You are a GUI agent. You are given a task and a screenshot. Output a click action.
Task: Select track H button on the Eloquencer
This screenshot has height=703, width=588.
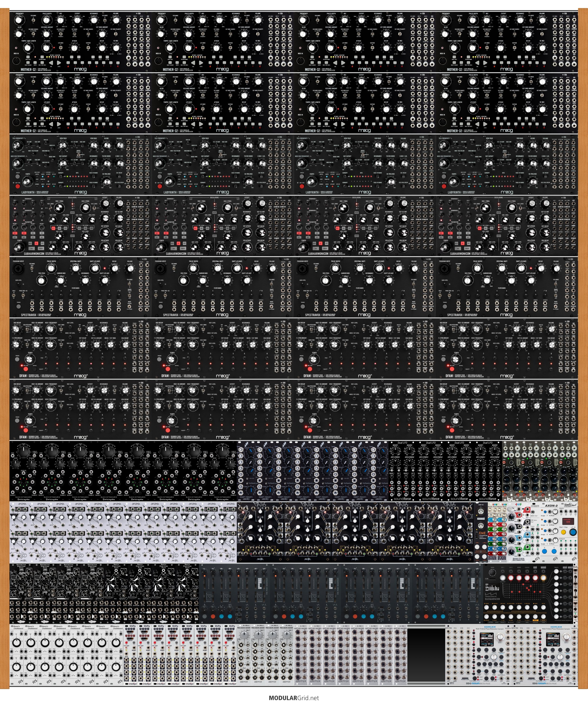click(556, 617)
